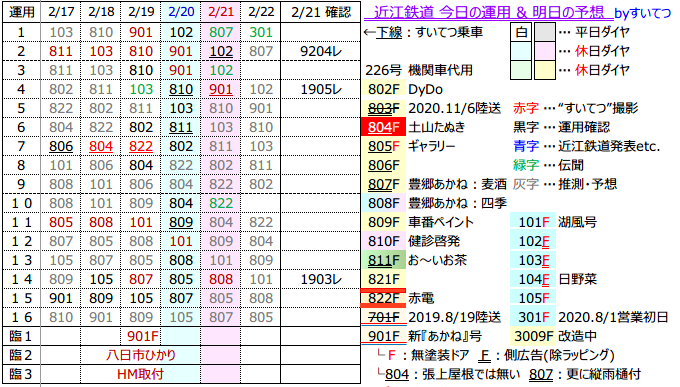The height and width of the screenshot is (387, 680).
Task: Click the 八日市ひかり cell in 臨2 row
Action: (141, 355)
